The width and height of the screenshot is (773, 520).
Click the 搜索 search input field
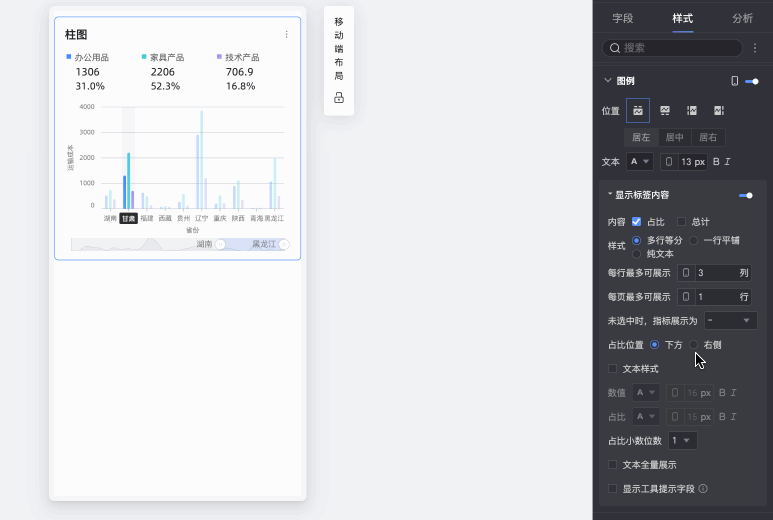(x=672, y=48)
